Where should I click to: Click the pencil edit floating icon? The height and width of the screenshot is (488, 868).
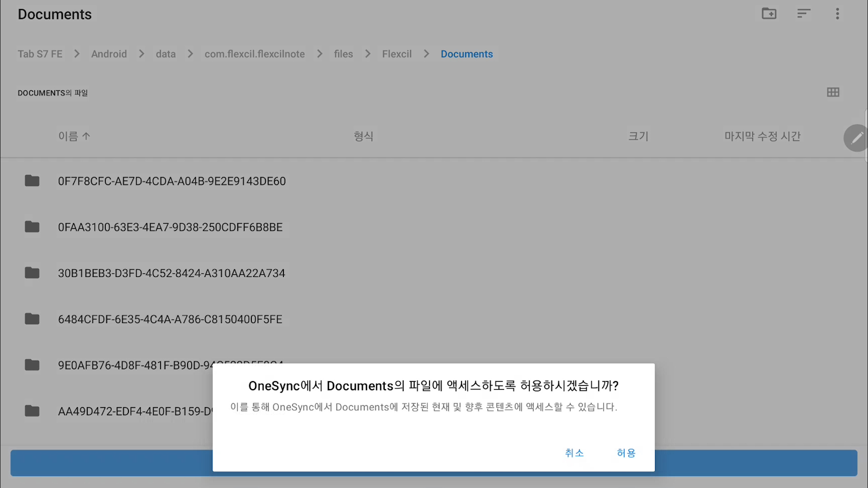857,138
